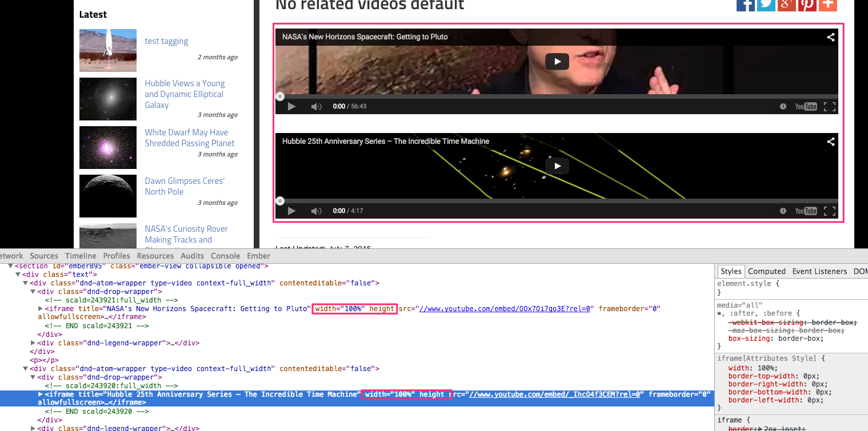Click the share icon on the Hubble video
Viewport: 868px width, 431px height.
830,141
